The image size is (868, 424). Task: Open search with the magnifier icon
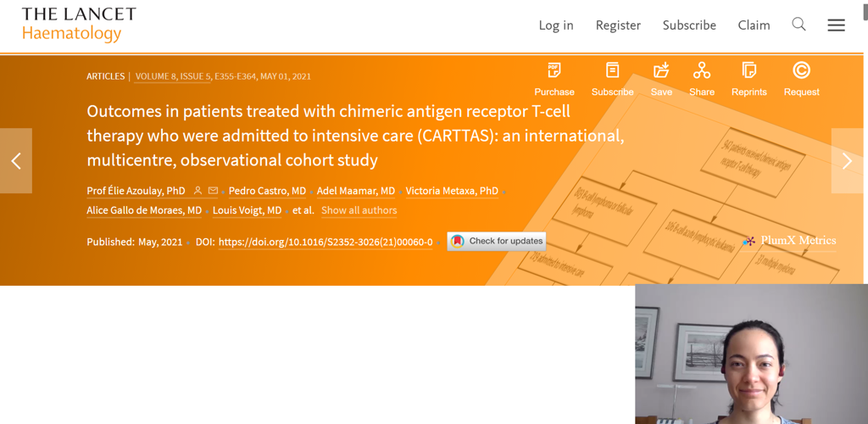(798, 25)
